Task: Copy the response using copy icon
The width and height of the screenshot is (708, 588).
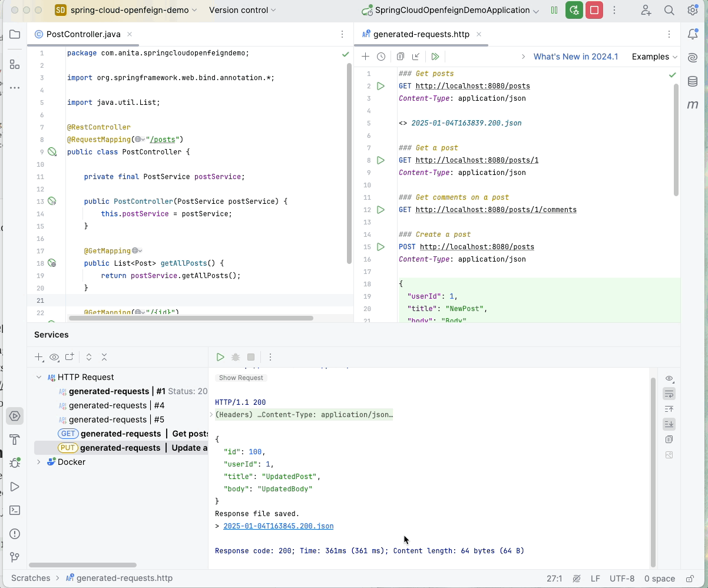Action: point(669,440)
